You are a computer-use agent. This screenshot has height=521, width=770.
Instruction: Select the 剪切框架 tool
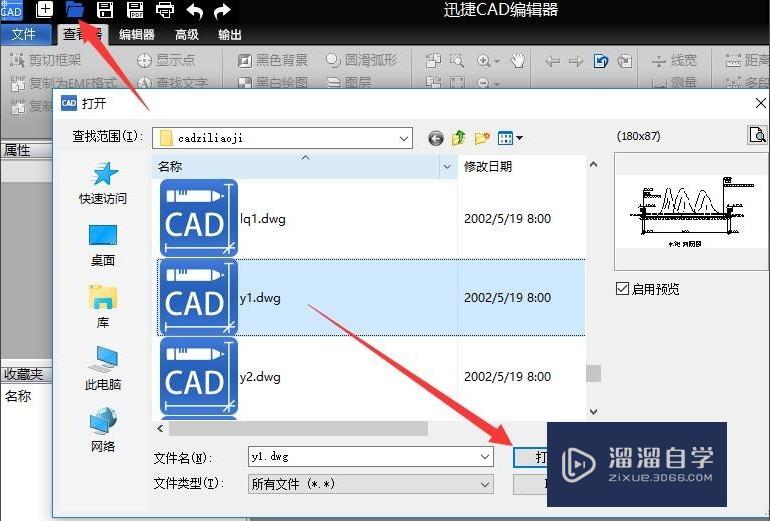tap(45, 60)
